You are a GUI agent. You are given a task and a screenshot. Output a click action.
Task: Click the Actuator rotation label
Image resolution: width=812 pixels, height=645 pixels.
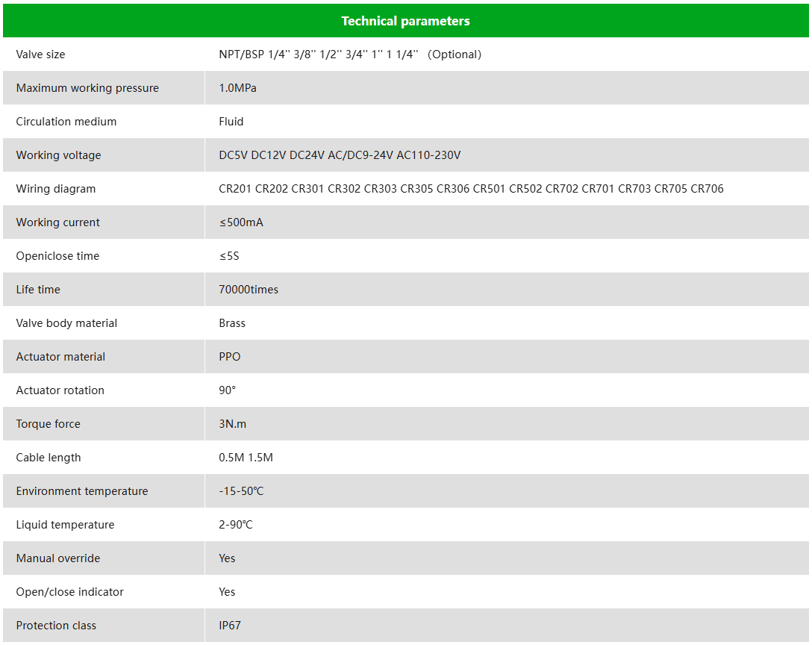[x=60, y=390]
